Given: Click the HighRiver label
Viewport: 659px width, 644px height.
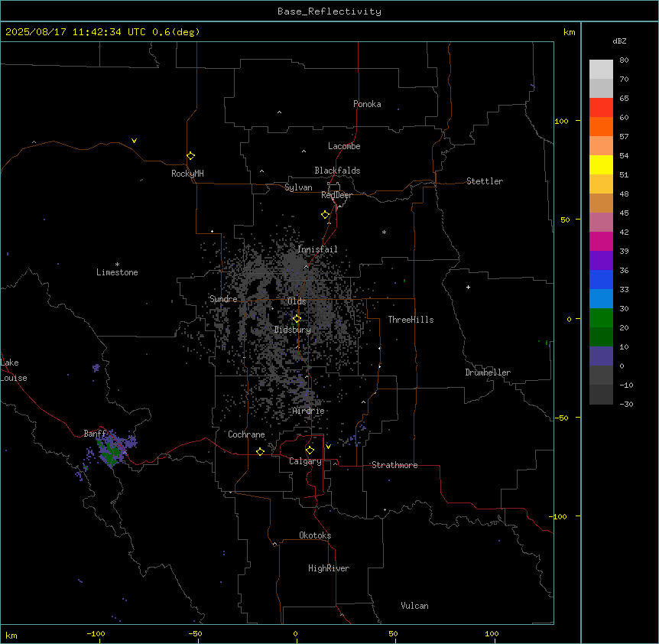Looking at the screenshot, I should [x=329, y=568].
